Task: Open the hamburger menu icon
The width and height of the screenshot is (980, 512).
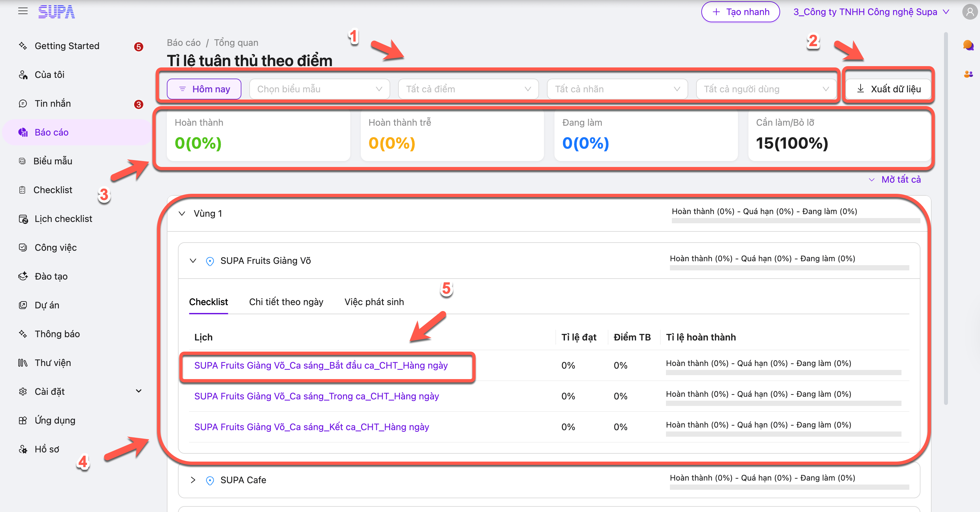Action: click(23, 11)
